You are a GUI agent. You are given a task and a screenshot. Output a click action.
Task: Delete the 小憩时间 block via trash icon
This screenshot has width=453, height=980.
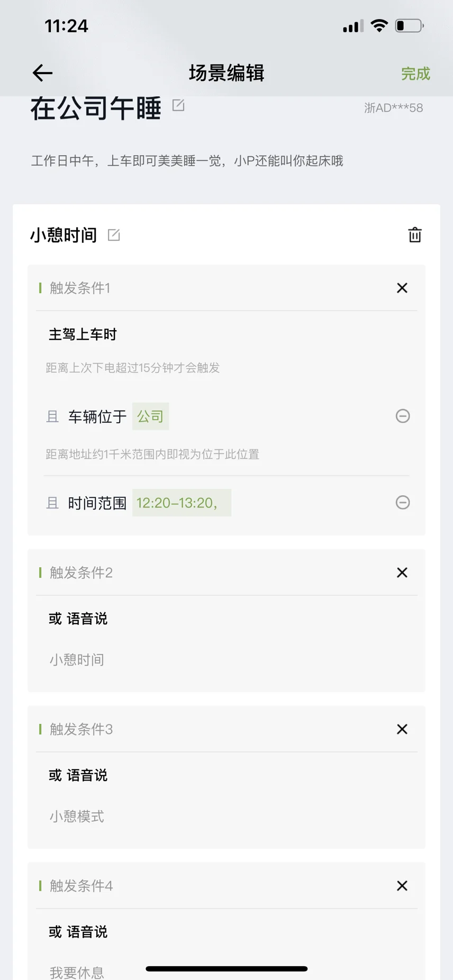point(415,234)
